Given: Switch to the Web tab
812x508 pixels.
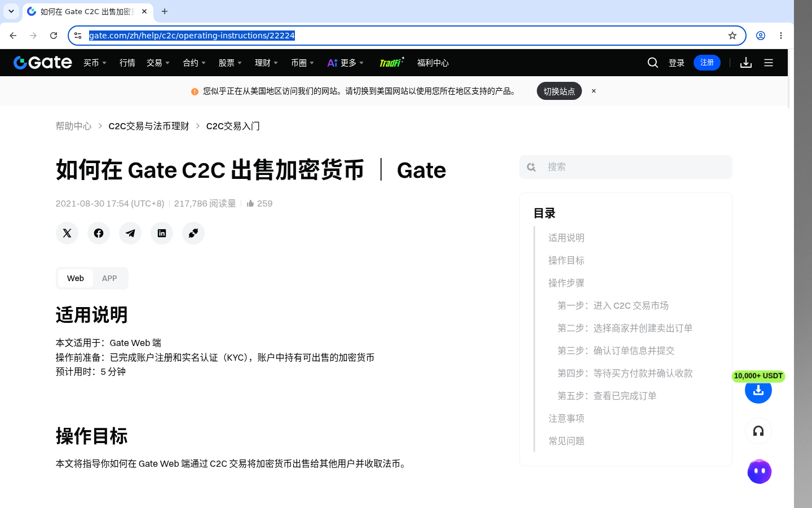Looking at the screenshot, I should 76,278.
